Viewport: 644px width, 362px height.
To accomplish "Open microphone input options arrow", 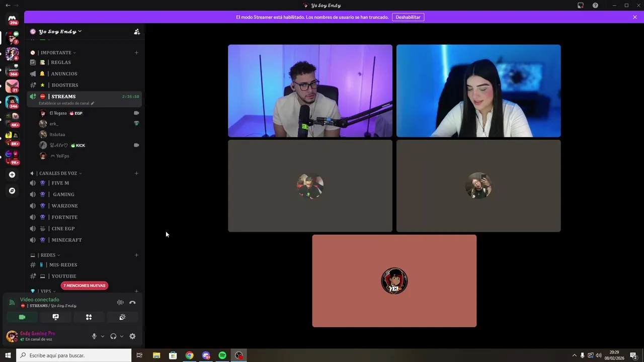I will click(103, 336).
